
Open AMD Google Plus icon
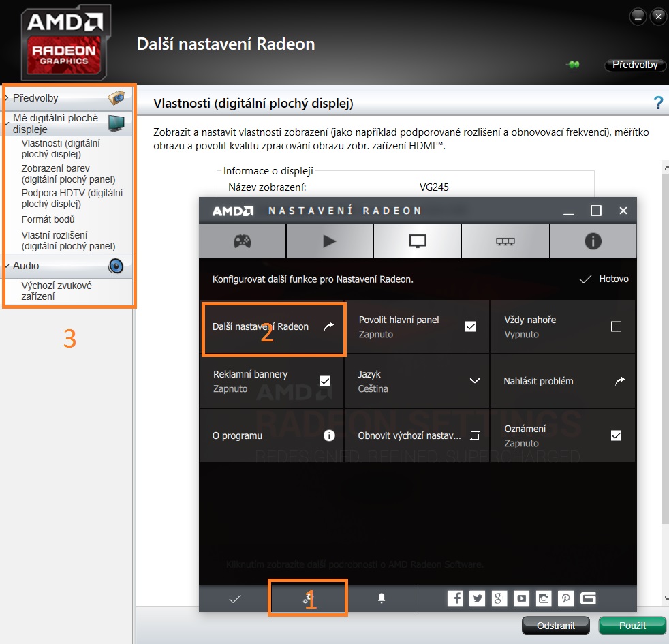[x=499, y=598]
